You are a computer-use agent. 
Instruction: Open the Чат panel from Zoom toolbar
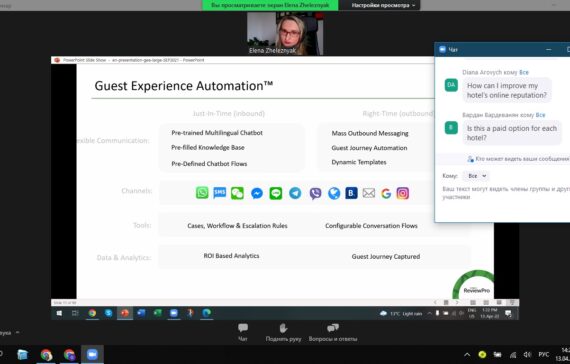pyautogui.click(x=243, y=332)
